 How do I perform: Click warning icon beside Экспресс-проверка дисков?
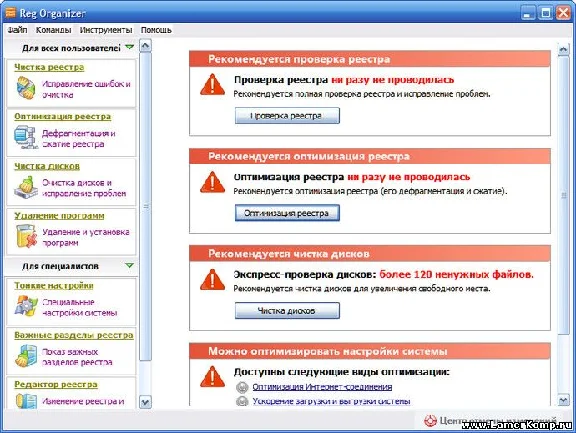pyautogui.click(x=212, y=280)
